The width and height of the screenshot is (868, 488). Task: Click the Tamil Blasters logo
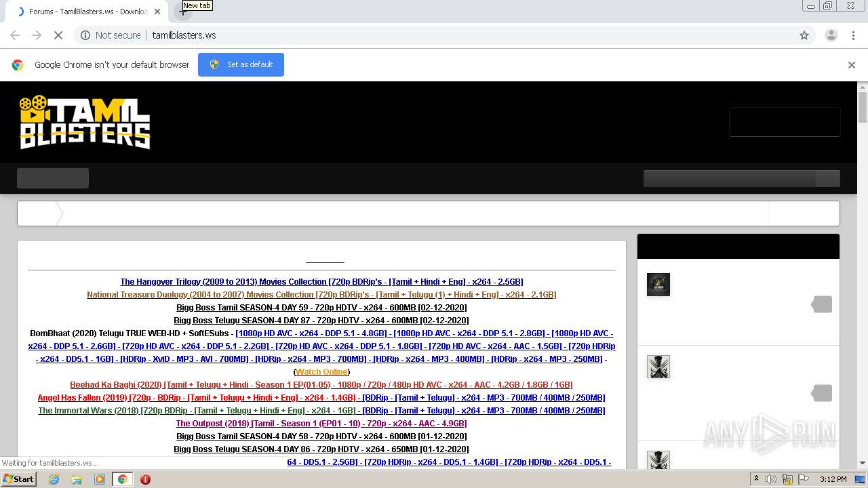click(85, 122)
